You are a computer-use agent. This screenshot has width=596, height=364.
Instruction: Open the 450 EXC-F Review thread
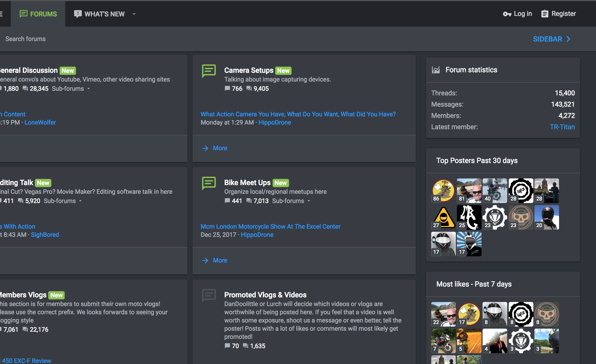point(26,360)
